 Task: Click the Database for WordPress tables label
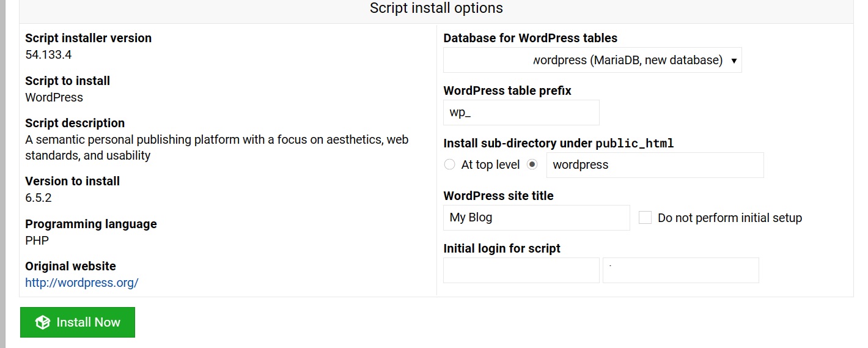[x=531, y=38]
